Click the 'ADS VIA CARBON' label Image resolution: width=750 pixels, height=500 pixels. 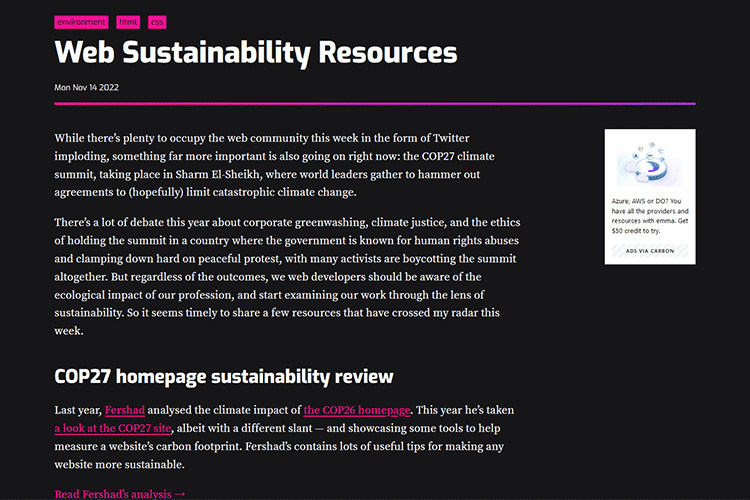649,251
